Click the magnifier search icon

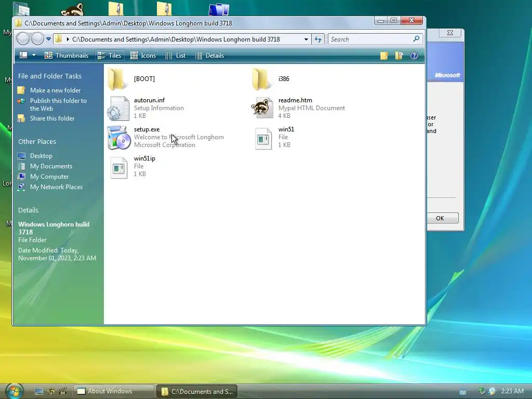coord(416,39)
